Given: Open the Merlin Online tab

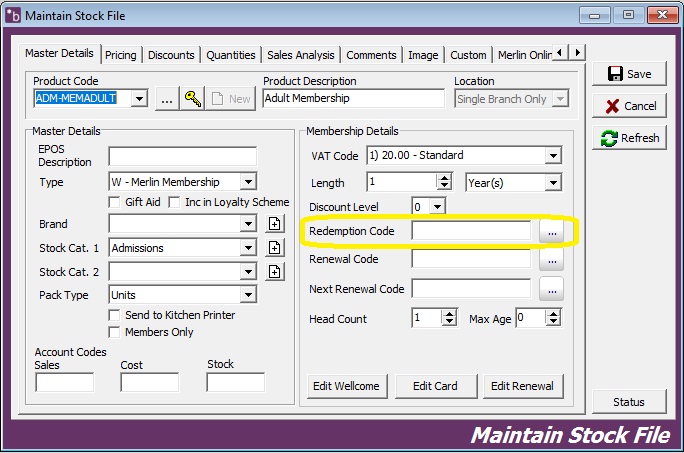Looking at the screenshot, I should [x=524, y=55].
